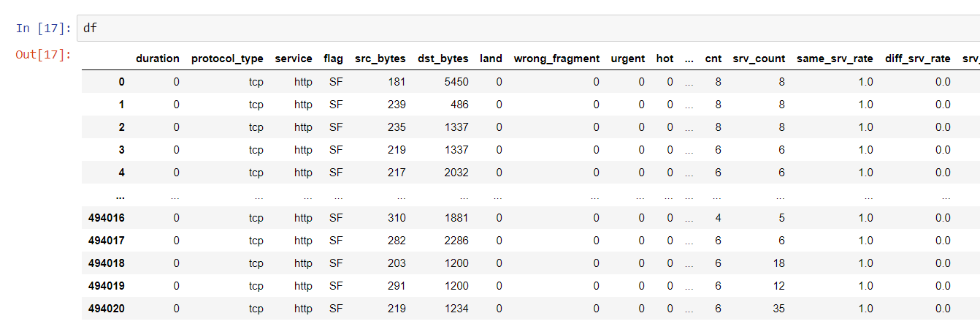Click src_bytes value 217
The height and width of the screenshot is (324, 980).
tap(397, 173)
